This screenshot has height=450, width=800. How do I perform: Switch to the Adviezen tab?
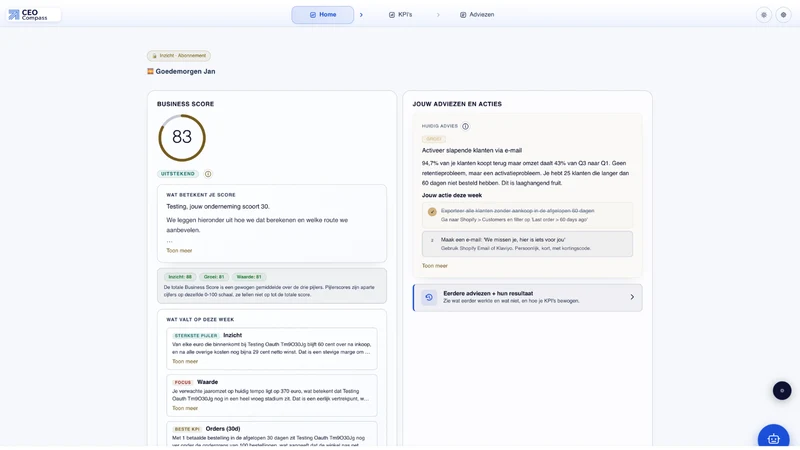click(x=477, y=15)
